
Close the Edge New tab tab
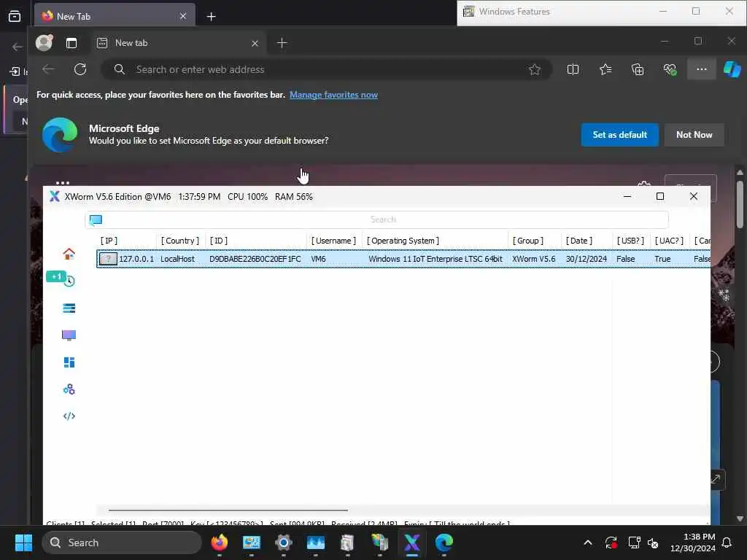pyautogui.click(x=255, y=44)
